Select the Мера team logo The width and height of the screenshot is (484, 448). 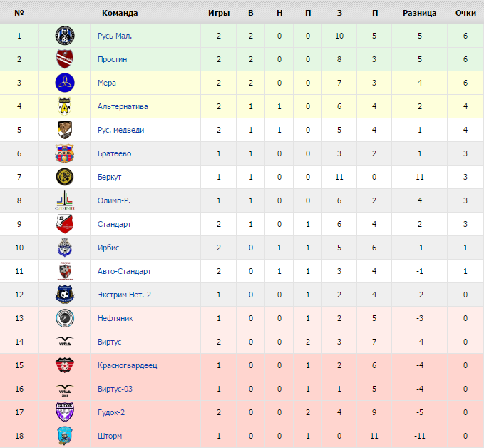(65, 83)
